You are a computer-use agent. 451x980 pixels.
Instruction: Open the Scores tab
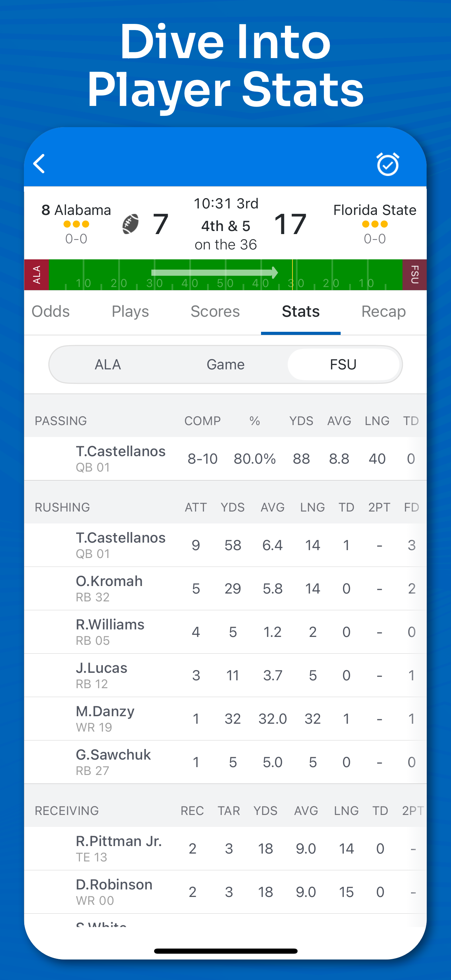[215, 312]
